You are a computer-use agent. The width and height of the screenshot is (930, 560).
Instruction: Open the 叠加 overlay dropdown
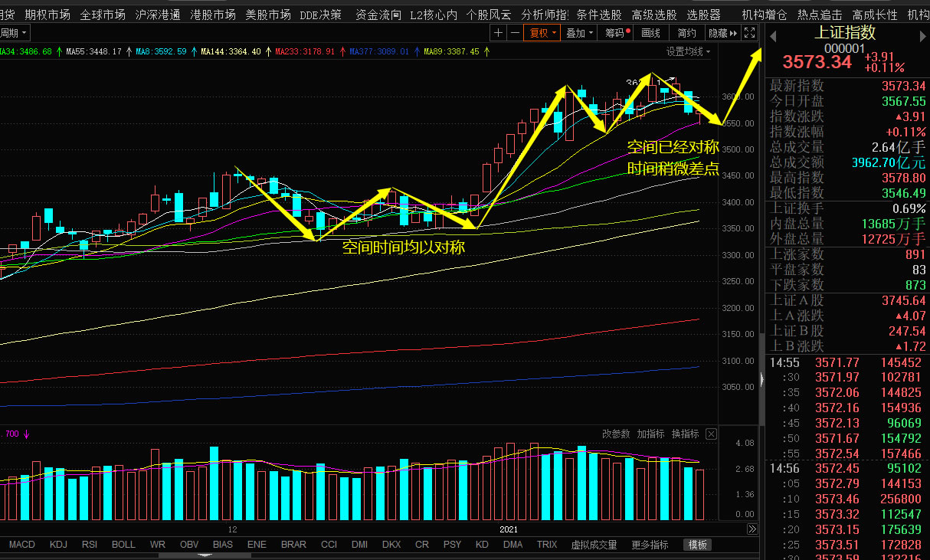pyautogui.click(x=580, y=33)
